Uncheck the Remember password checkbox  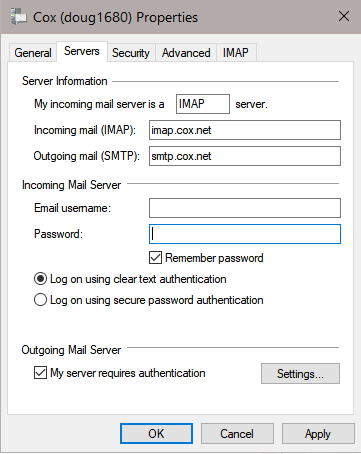click(155, 258)
